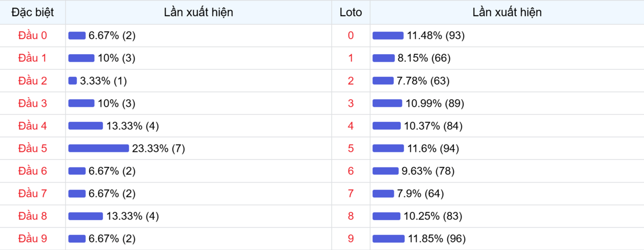Click the 11.85% (96) bar
This screenshot has height=250, width=644.
click(x=389, y=239)
